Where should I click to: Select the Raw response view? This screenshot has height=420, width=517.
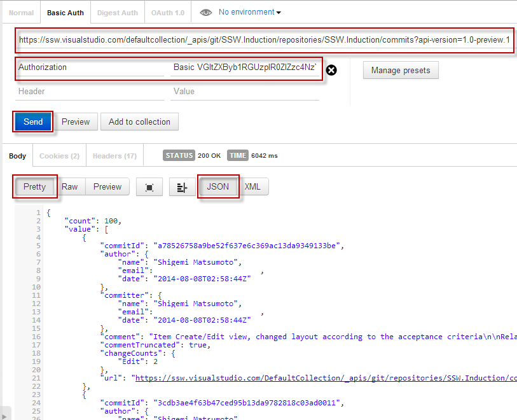[x=70, y=186]
